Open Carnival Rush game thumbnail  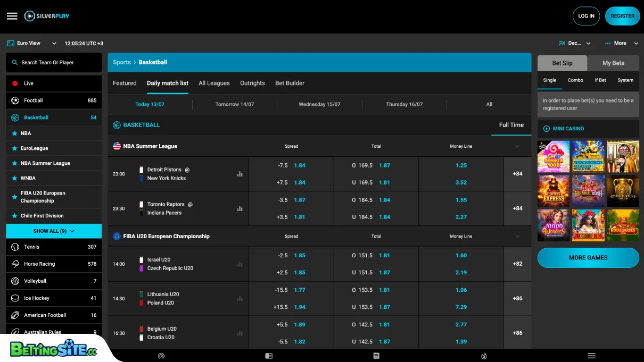point(588,191)
